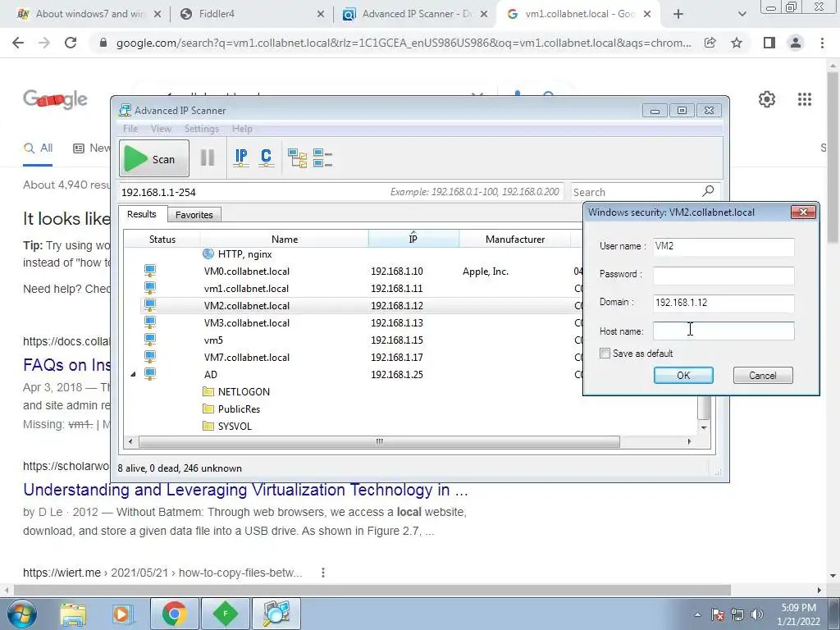Image resolution: width=840 pixels, height=630 pixels.
Task: Reload the Chrome page
Action: point(71,43)
